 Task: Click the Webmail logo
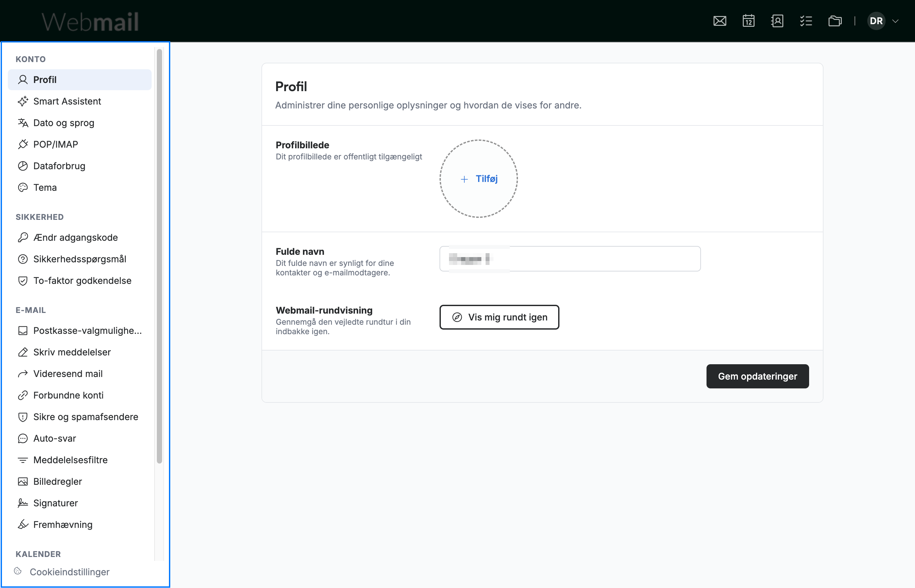click(90, 21)
